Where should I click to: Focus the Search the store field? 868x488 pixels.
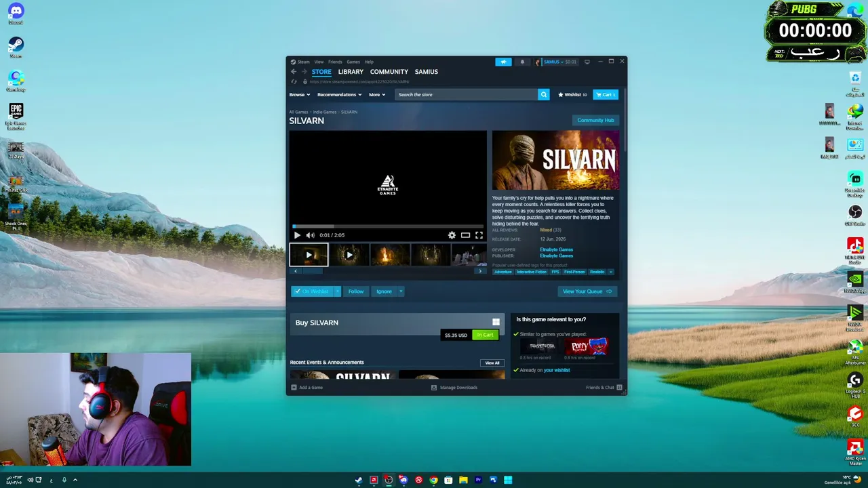click(x=467, y=94)
